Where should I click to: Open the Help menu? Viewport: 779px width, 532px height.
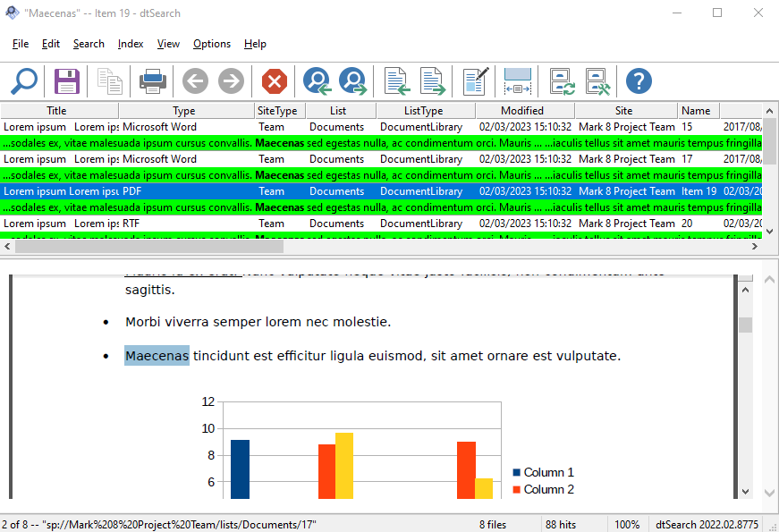tap(256, 44)
